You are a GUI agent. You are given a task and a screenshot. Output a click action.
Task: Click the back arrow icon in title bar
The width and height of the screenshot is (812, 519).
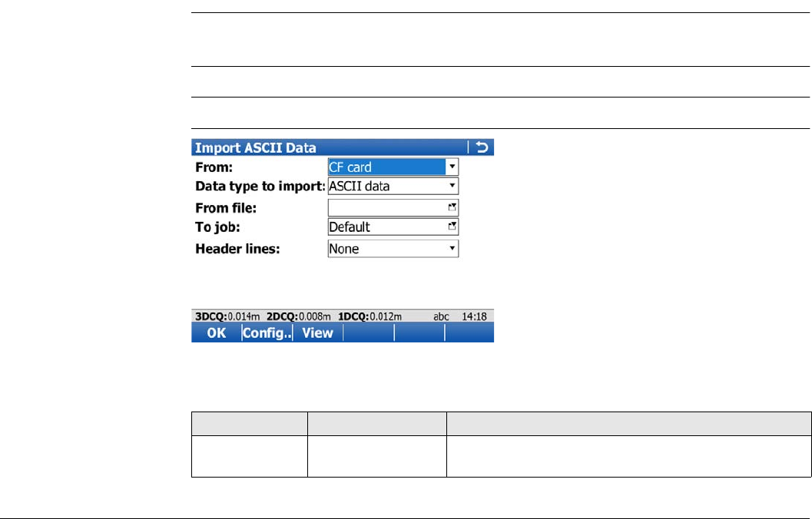point(482,147)
